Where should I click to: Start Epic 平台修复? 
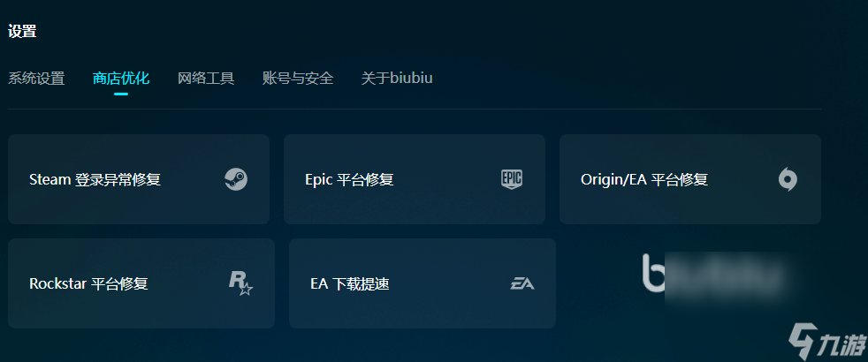pyautogui.click(x=415, y=179)
